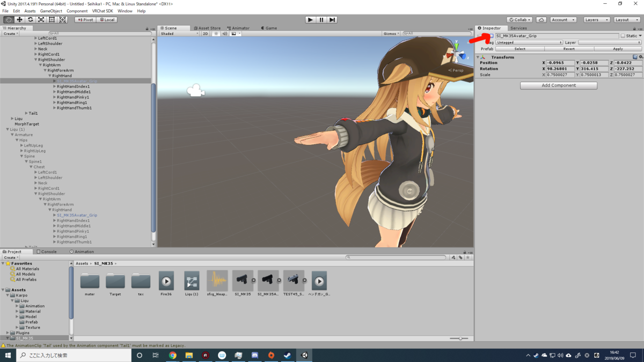Screen dimensions: 644x362
Task: Select the Scale tool in the toolbar
Action: [41, 20]
